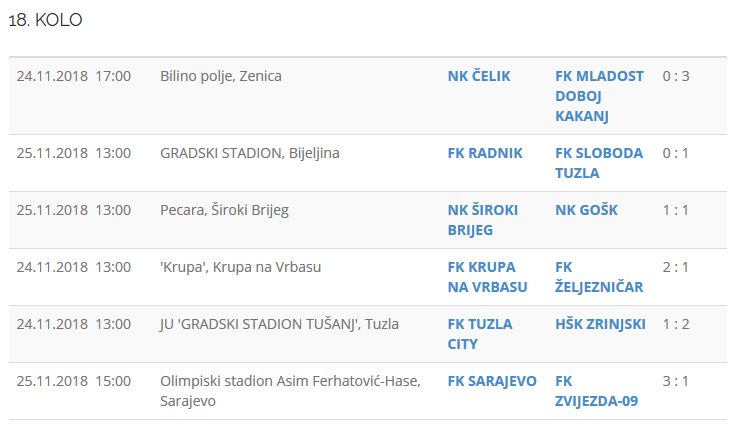Open the FK Krupa na Vrbasu link
Viewport: 735px width, 431px height.
click(487, 277)
